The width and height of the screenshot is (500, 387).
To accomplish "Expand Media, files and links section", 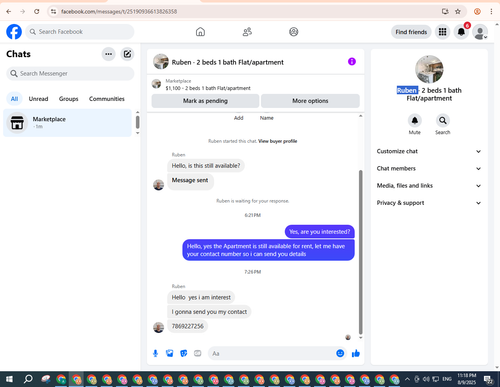I will click(x=429, y=186).
